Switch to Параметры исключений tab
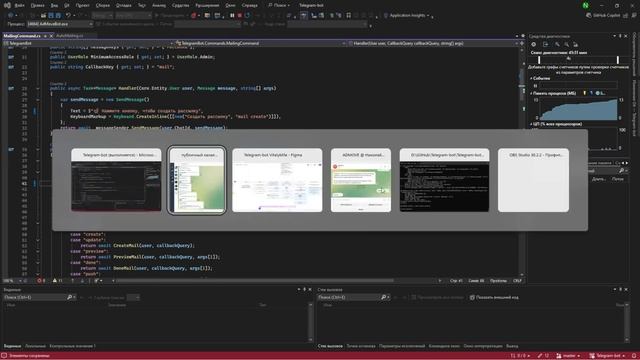Screen dimensions: 640x360 pos(402,346)
